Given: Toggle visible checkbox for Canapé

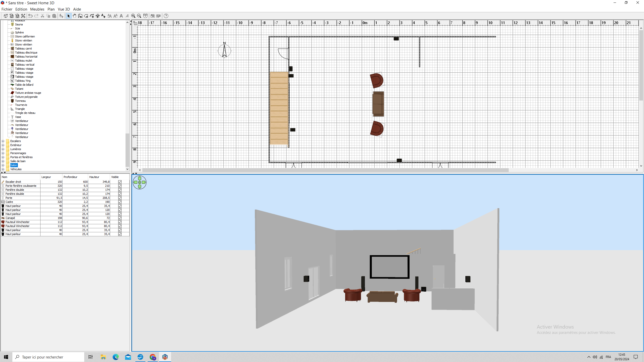Looking at the screenshot, I should pos(120,218).
